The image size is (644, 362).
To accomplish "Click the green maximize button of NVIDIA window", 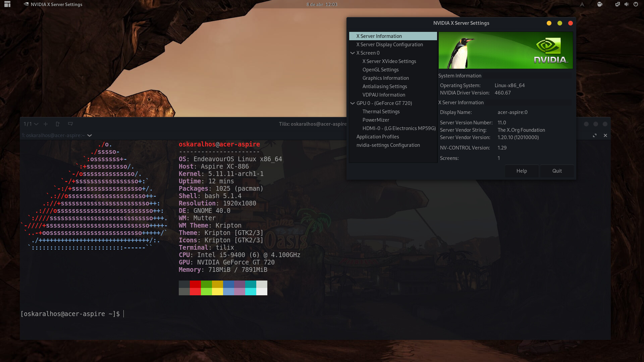I will pos(560,23).
